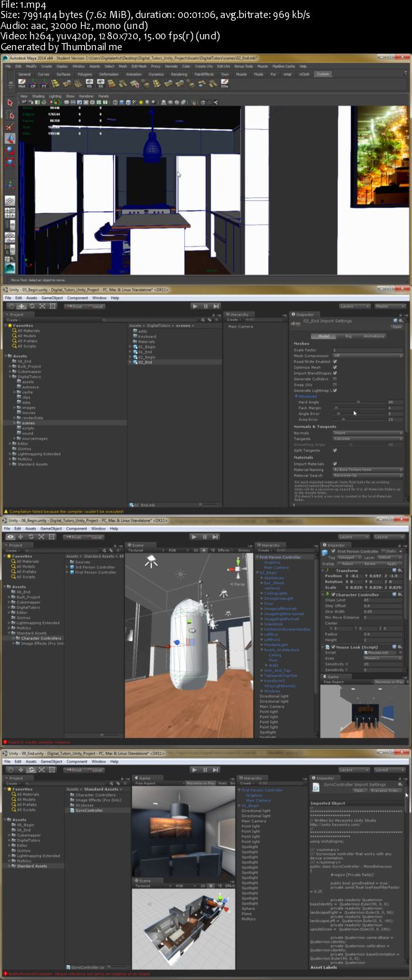Click Scale Factor input field
The height and width of the screenshot is (980, 412).
(367, 350)
